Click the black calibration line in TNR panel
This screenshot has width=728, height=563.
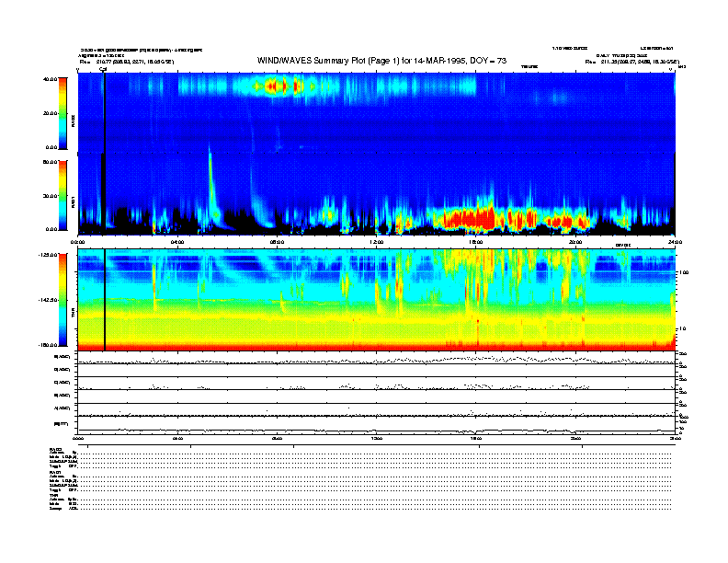[105, 300]
